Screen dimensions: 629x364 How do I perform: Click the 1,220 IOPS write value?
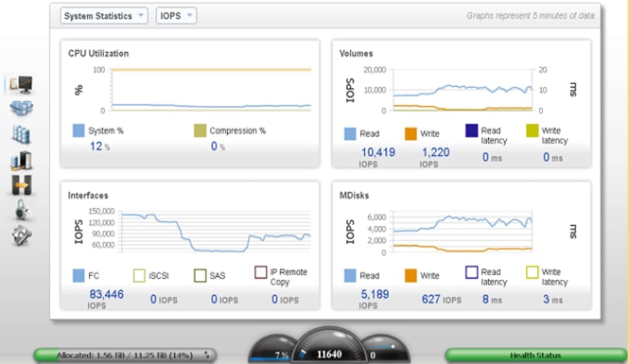tap(436, 152)
